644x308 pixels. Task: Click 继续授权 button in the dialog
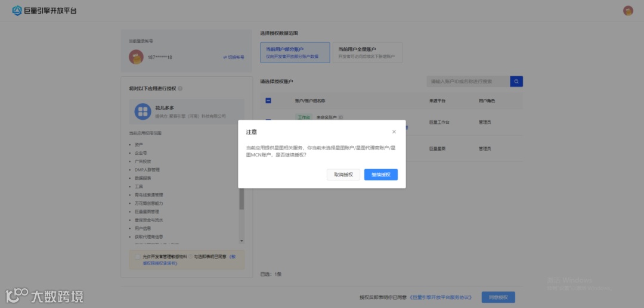(x=380, y=175)
